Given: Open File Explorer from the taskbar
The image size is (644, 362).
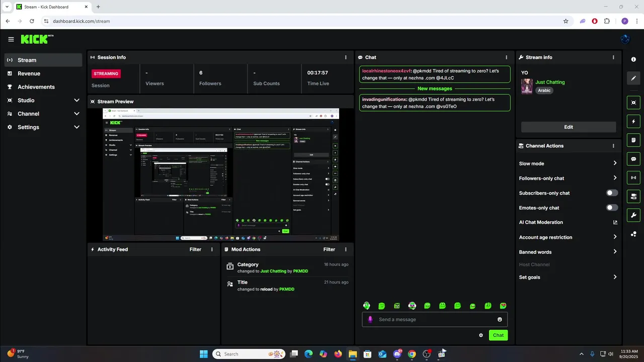Looking at the screenshot, I should coord(353,354).
